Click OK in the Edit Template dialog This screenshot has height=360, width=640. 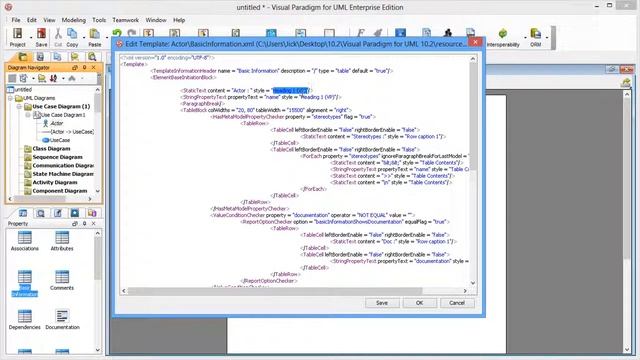click(x=420, y=303)
